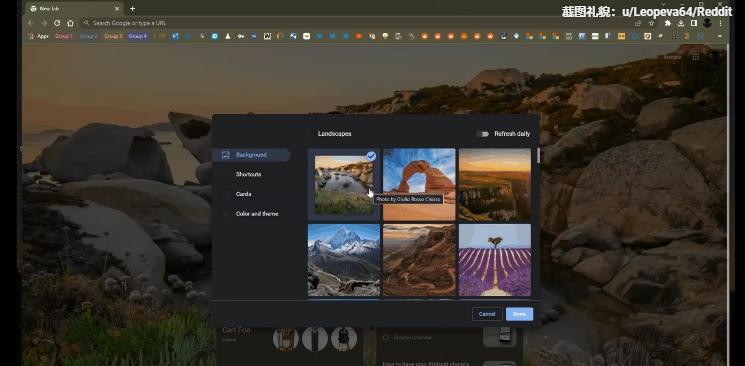
Task: Show hidden bookmarks with the overflow chevron
Action: 720,36
